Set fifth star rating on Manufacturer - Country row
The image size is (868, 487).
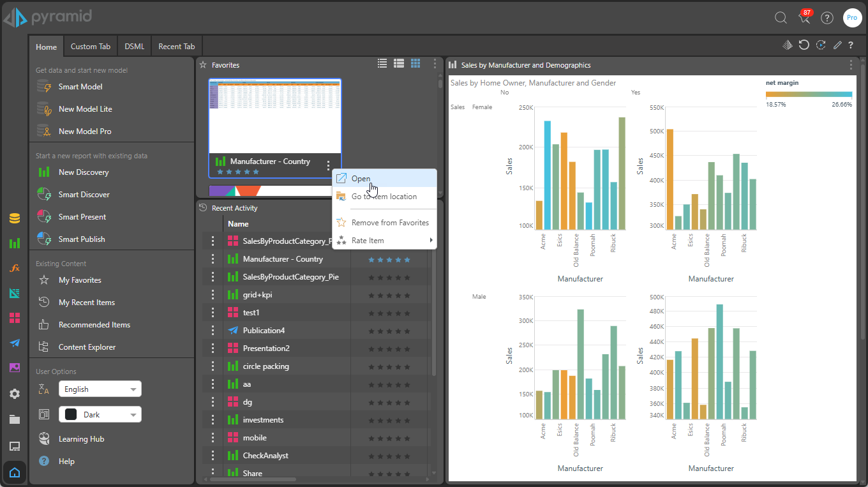[407, 260]
